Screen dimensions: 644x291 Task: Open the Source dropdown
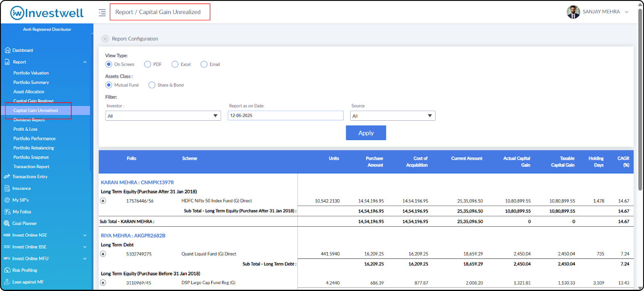click(x=393, y=116)
